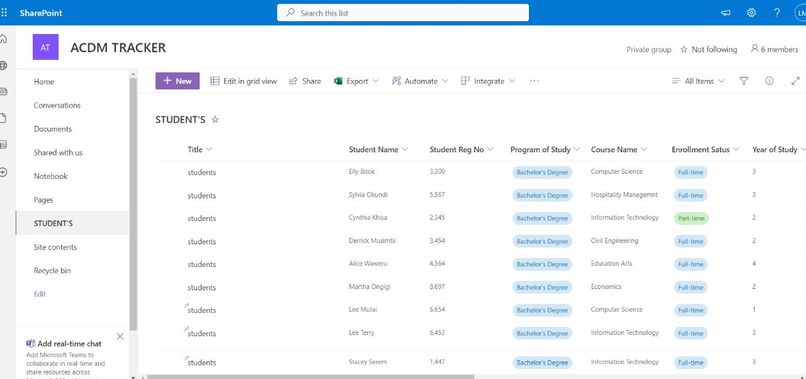Open the settings gear icon
Screen dimensions: 806x379
[x=751, y=13]
